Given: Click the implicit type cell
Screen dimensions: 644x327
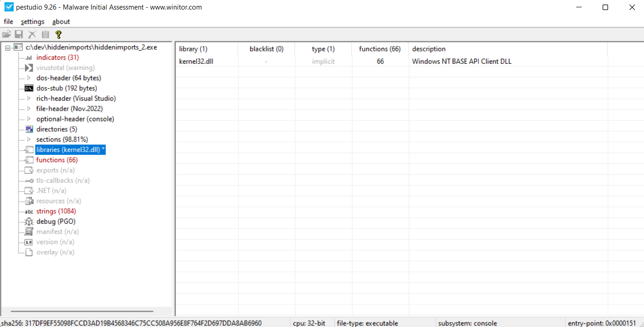Looking at the screenshot, I should coord(323,61).
